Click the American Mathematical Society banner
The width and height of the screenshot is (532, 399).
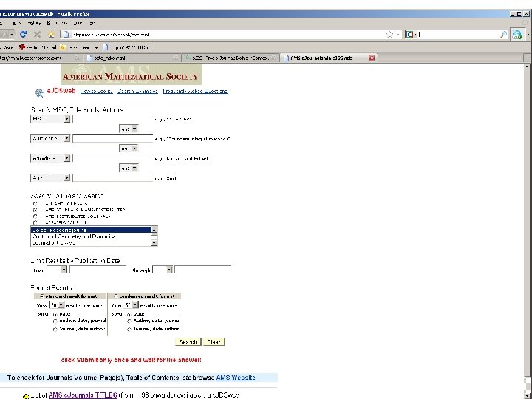coord(131,75)
